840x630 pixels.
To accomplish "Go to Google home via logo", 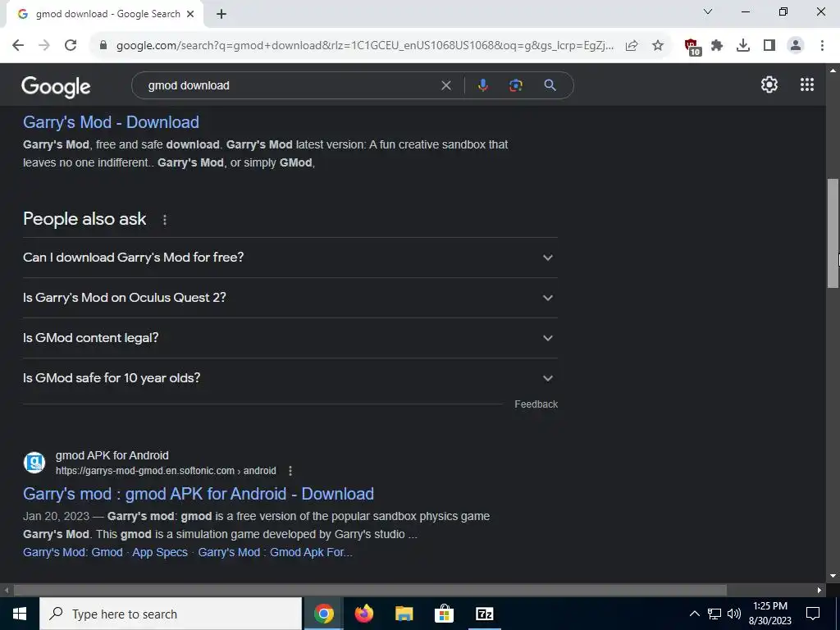I will tap(56, 86).
